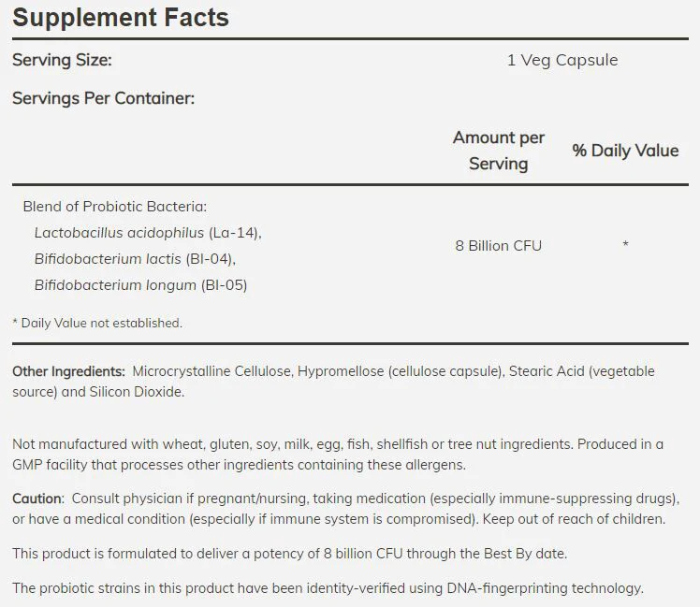
Task: Click the 1 Veg Capsule value
Action: point(562,60)
